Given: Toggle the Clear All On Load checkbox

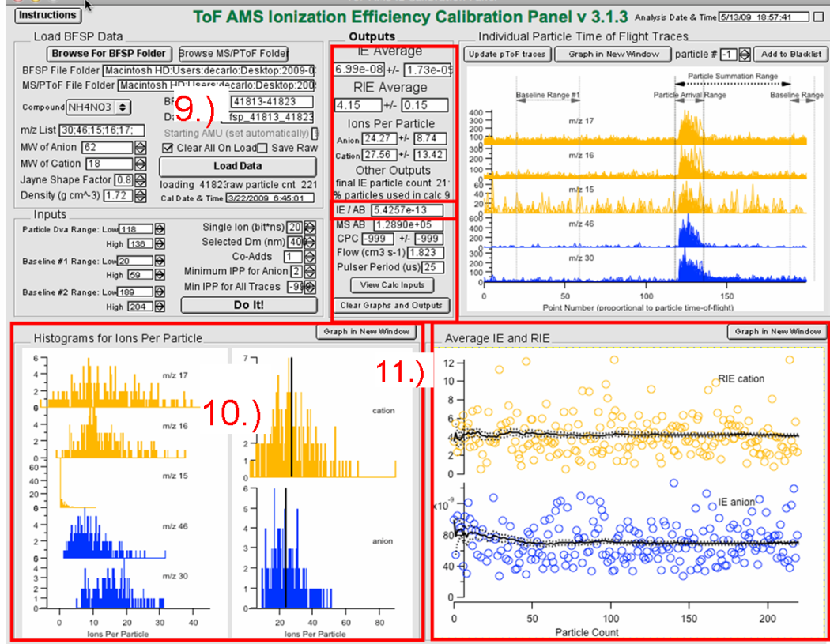Looking at the screenshot, I should [x=167, y=148].
